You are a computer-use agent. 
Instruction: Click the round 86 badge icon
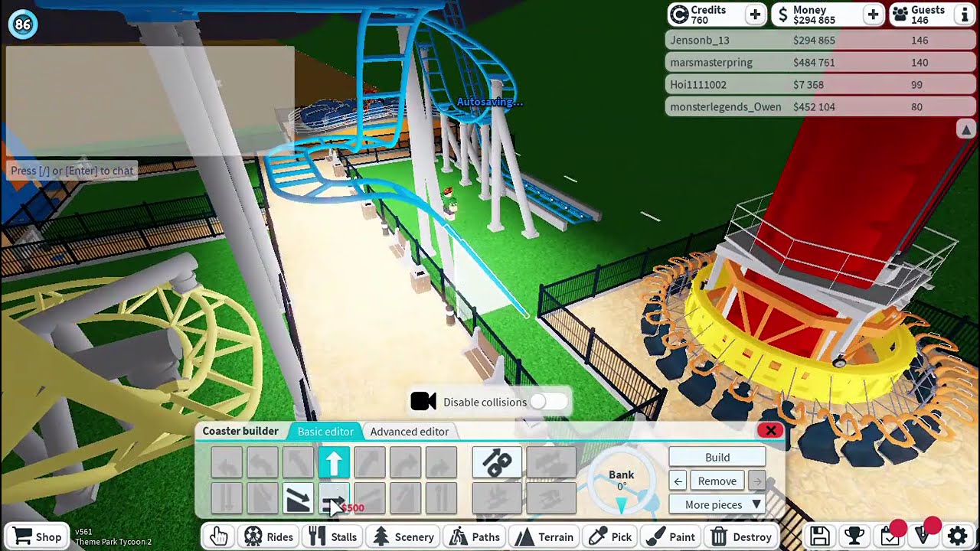(23, 24)
